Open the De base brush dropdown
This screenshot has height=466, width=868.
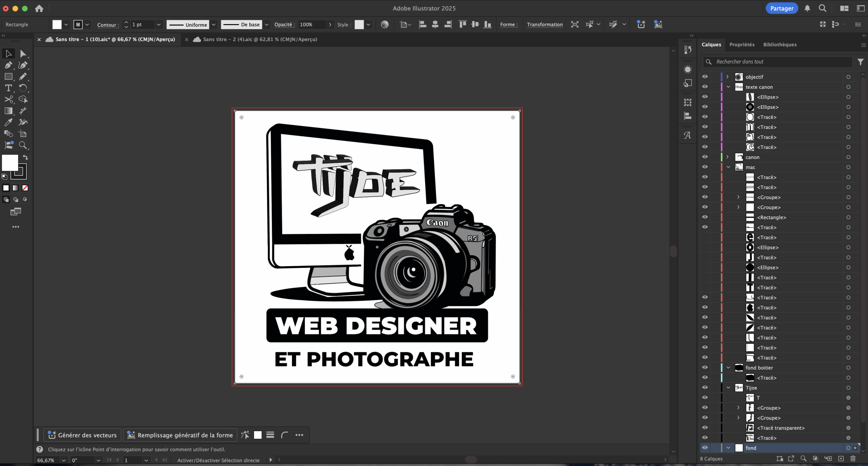(x=267, y=24)
